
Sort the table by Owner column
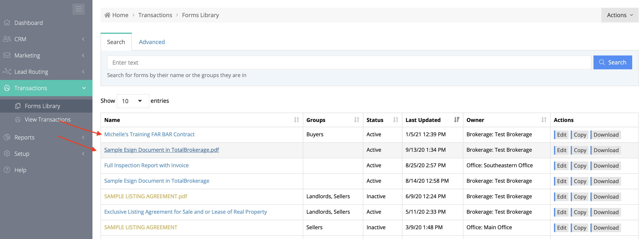click(544, 120)
